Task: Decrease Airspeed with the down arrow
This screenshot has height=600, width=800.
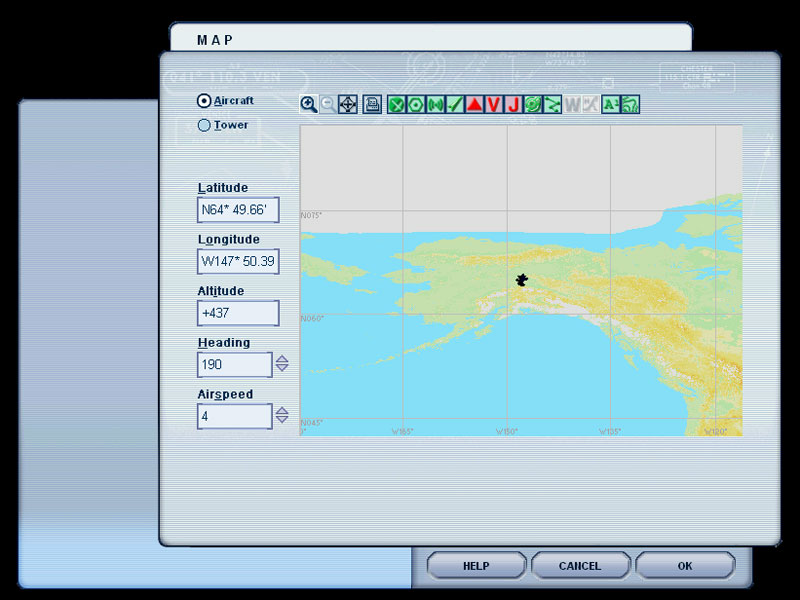Action: [282, 420]
